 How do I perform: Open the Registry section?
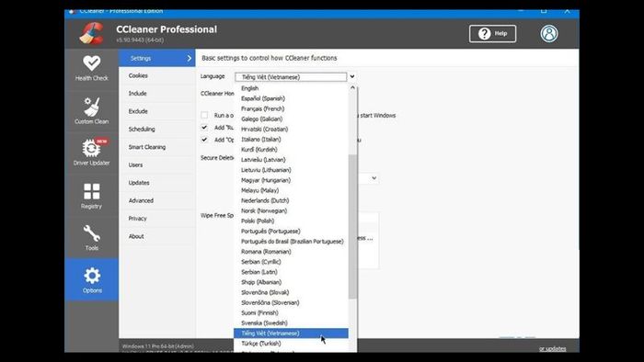click(92, 196)
